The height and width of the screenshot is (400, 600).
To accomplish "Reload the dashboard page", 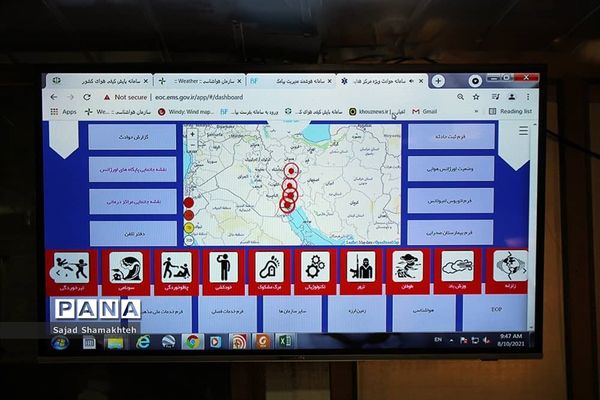I will tap(87, 97).
